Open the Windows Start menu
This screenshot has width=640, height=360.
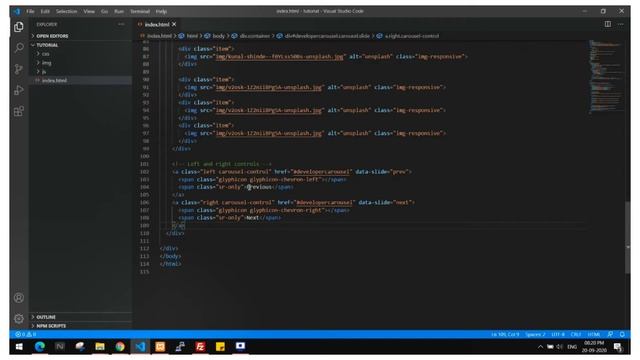[19, 347]
